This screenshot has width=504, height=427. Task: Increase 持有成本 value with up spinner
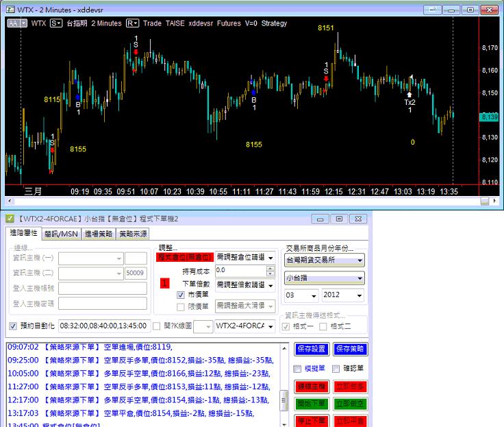(x=270, y=269)
